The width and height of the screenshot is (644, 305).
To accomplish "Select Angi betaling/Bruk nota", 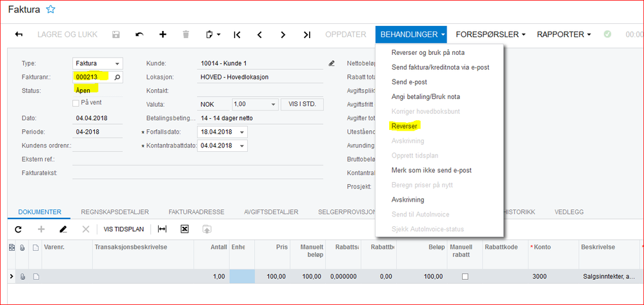I will (425, 96).
